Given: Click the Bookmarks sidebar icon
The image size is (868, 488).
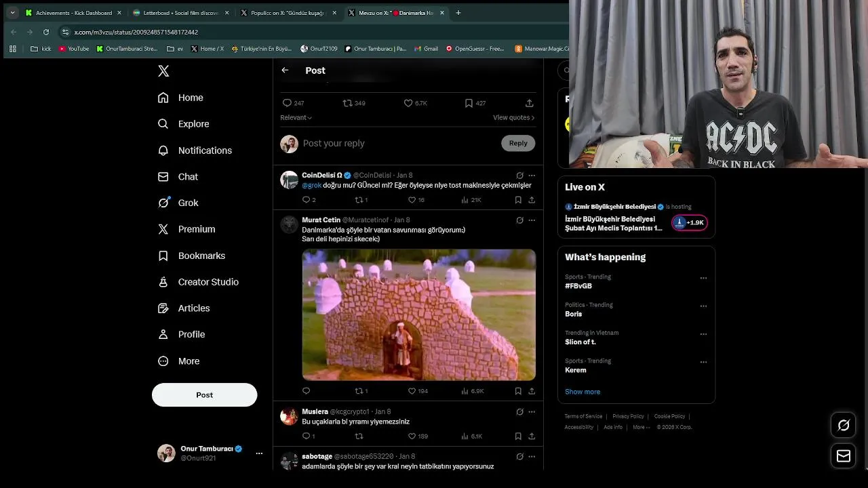Looking at the screenshot, I should pyautogui.click(x=163, y=256).
